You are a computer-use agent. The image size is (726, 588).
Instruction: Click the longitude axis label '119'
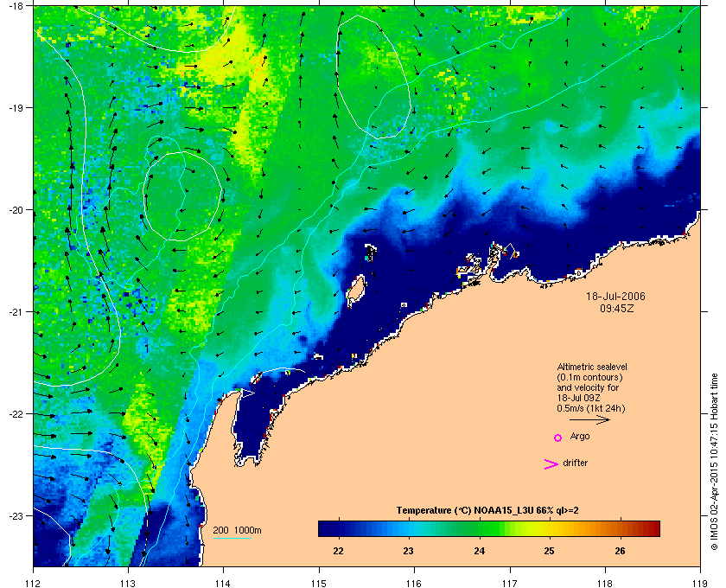700,584
